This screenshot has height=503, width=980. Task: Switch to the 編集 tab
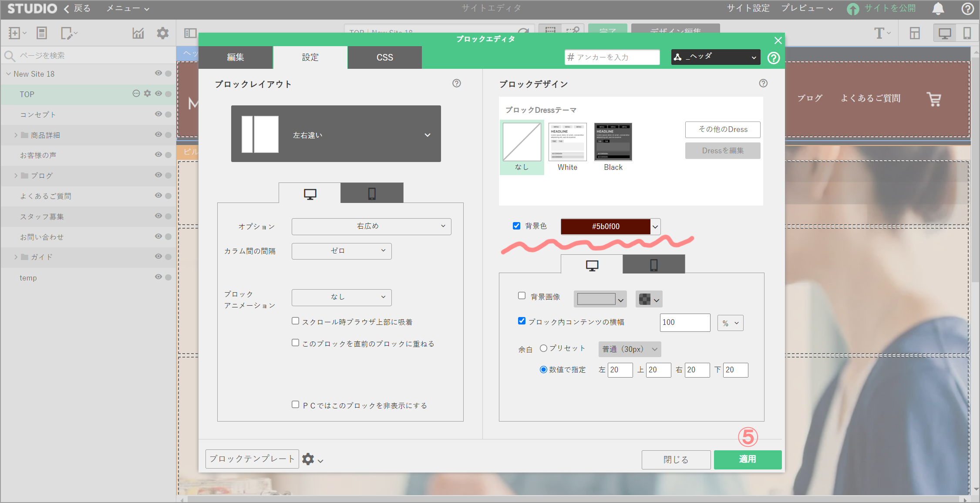[236, 57]
